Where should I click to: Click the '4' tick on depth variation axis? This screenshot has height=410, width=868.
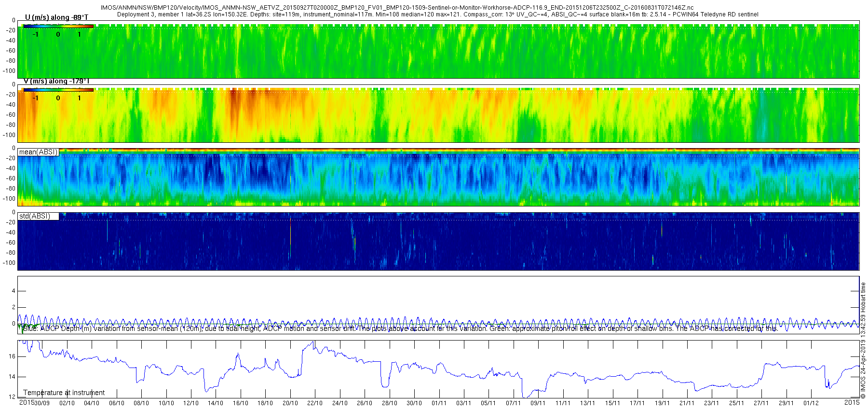pyautogui.click(x=14, y=291)
